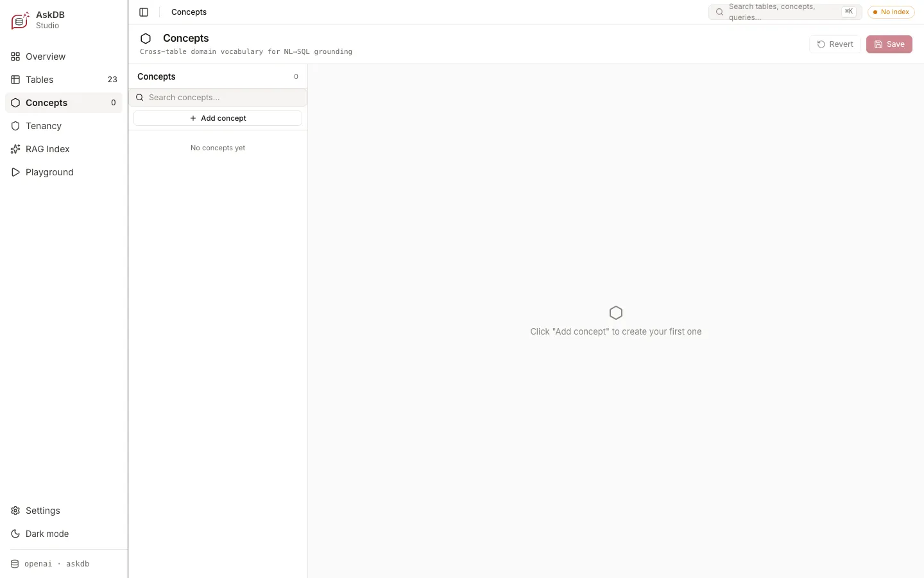
Task: Open the Overview page
Action: coord(64,57)
